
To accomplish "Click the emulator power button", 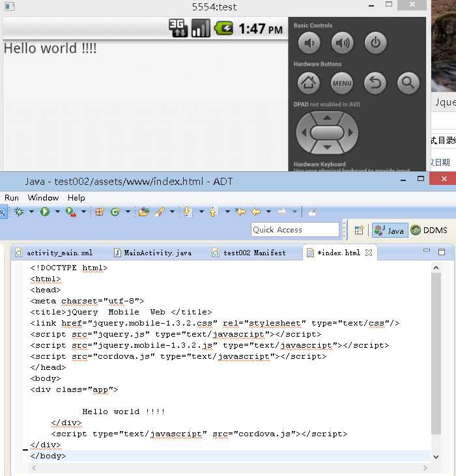I will pos(375,43).
